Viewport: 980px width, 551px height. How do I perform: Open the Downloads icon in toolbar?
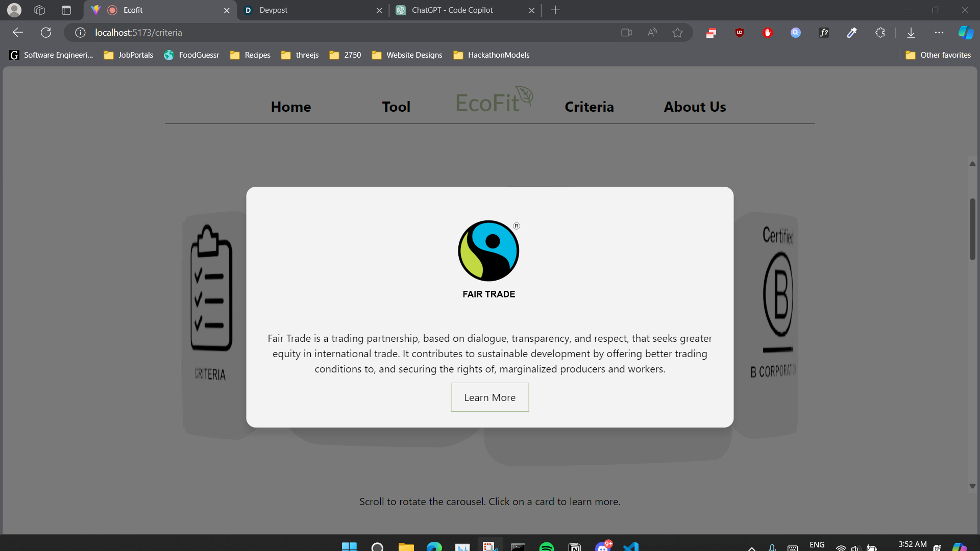(x=911, y=33)
